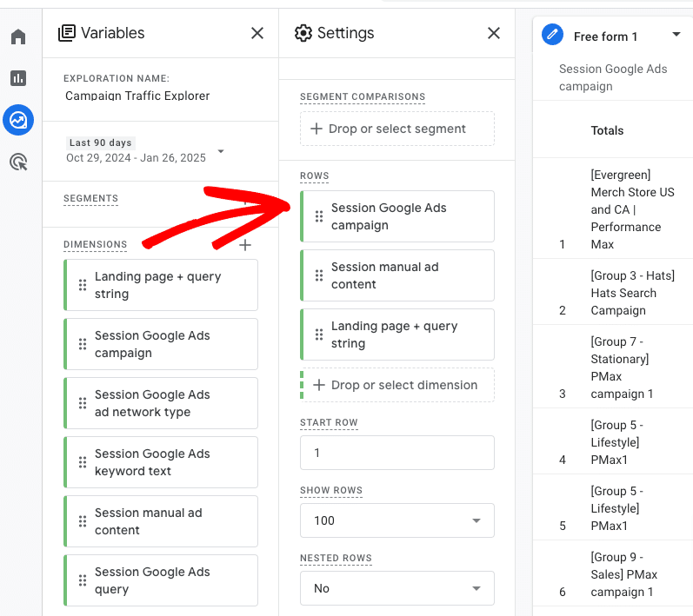Viewport: 693px width, 616px height.
Task: Close the Settings panel
Action: coord(494,33)
